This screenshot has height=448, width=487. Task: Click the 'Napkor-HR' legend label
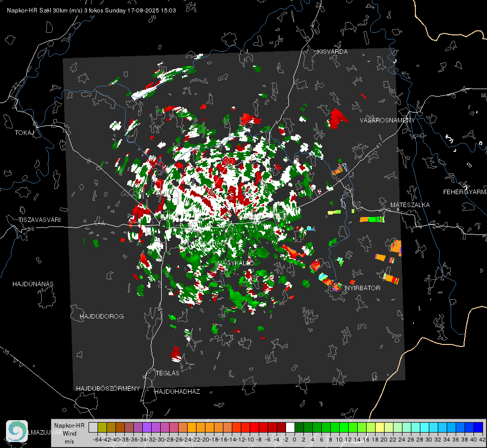tap(69, 425)
